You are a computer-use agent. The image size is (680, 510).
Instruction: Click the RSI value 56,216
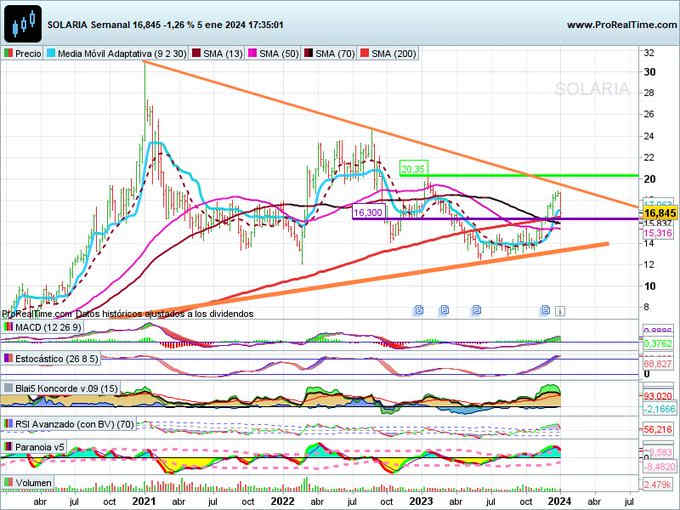click(x=657, y=429)
